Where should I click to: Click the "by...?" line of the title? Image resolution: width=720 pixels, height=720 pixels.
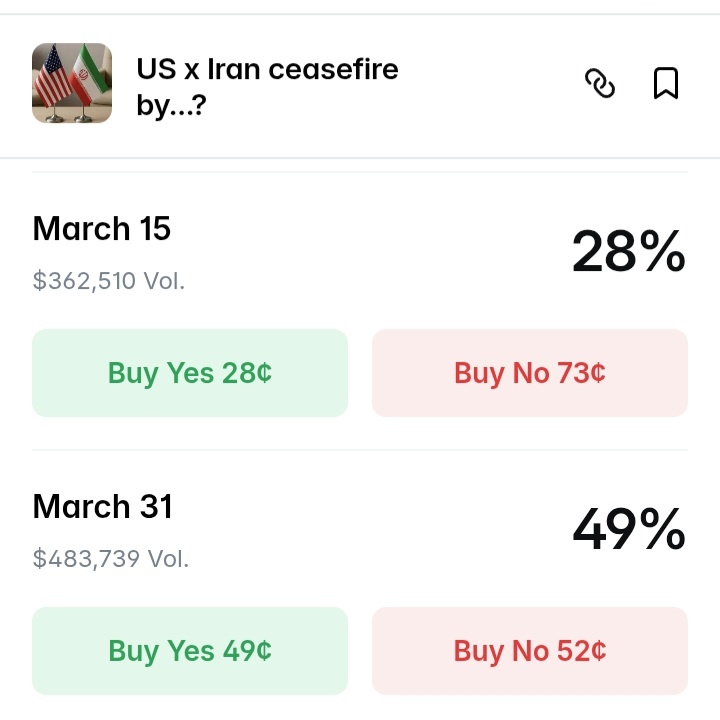point(171,104)
